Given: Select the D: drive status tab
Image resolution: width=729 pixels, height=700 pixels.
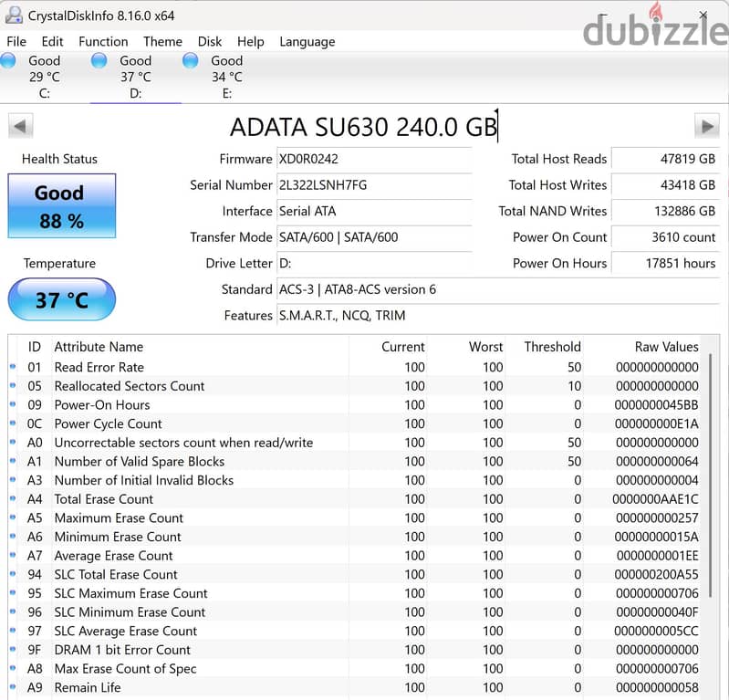Looking at the screenshot, I should [135, 77].
